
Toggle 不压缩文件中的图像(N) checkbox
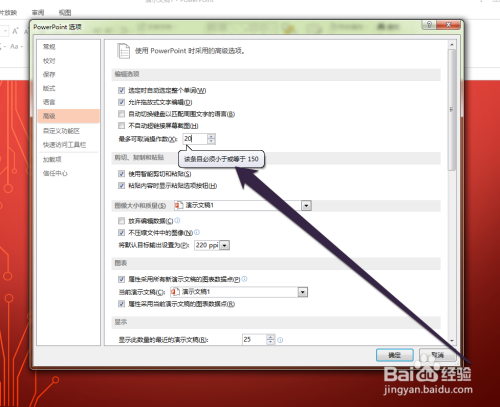point(121,232)
